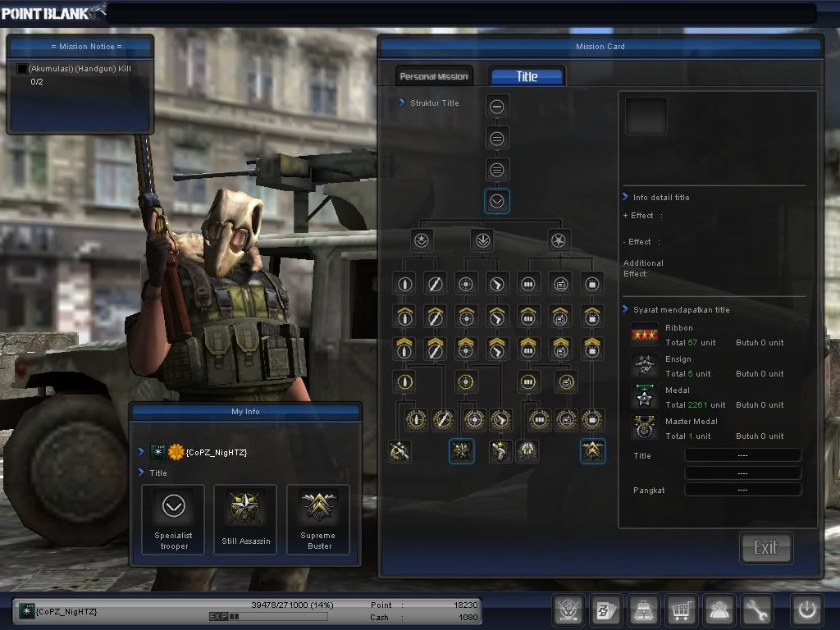Viewport: 840px width, 630px height.
Task: Select the plain handgun title node
Action: (x=497, y=284)
